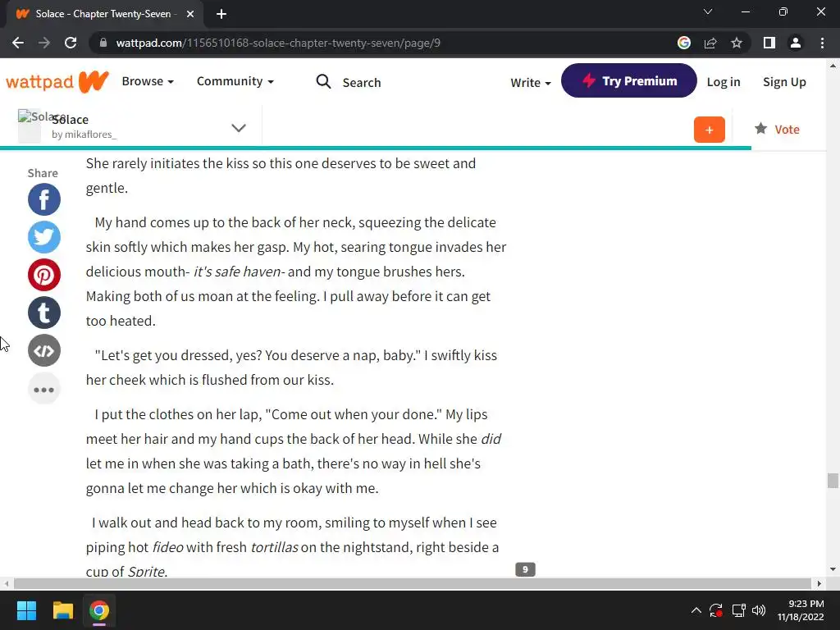Image resolution: width=840 pixels, height=630 pixels.
Task: Share story on Twitter icon
Action: click(44, 237)
